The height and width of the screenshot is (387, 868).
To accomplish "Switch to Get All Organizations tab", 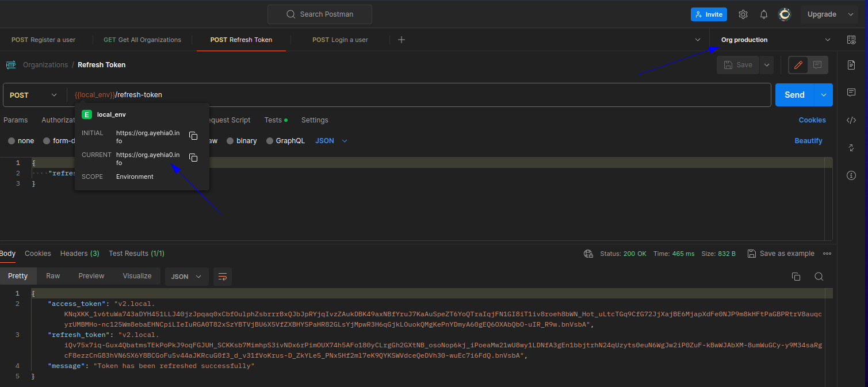I will click(x=142, y=40).
